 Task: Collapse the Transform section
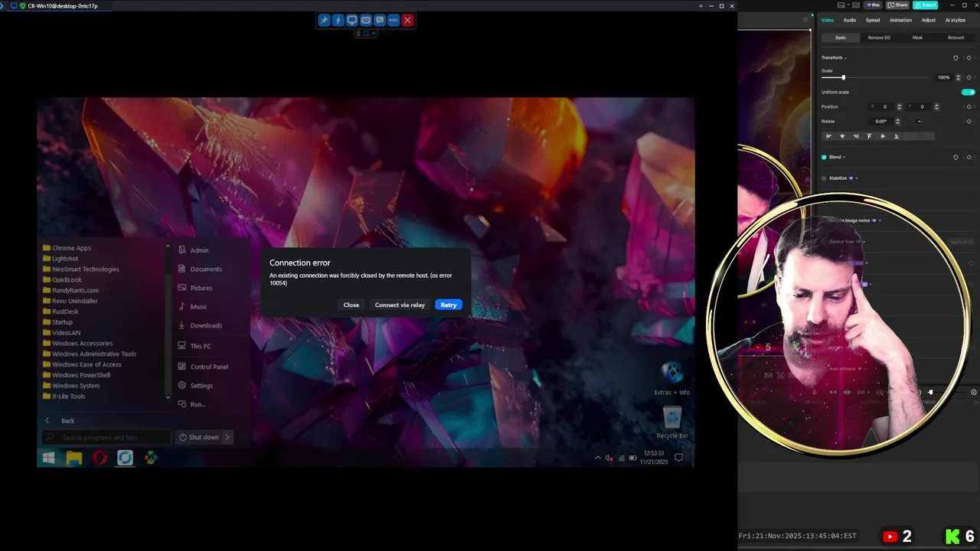845,58
